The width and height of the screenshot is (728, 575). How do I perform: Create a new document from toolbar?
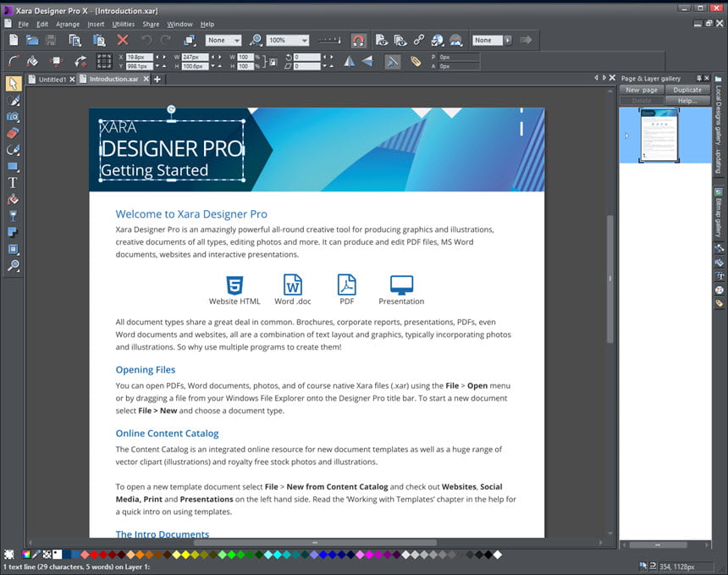pyautogui.click(x=14, y=40)
